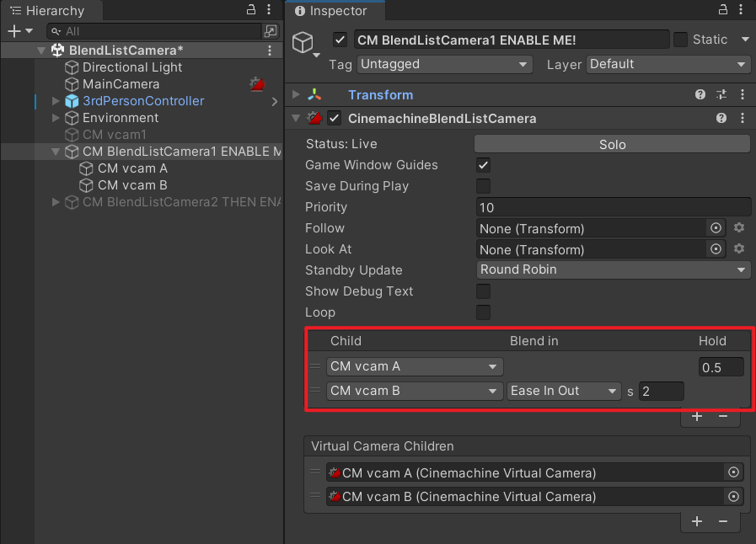This screenshot has height=544, width=756.
Task: Click the drag handle of the CM vcam A blend row
Action: [315, 366]
